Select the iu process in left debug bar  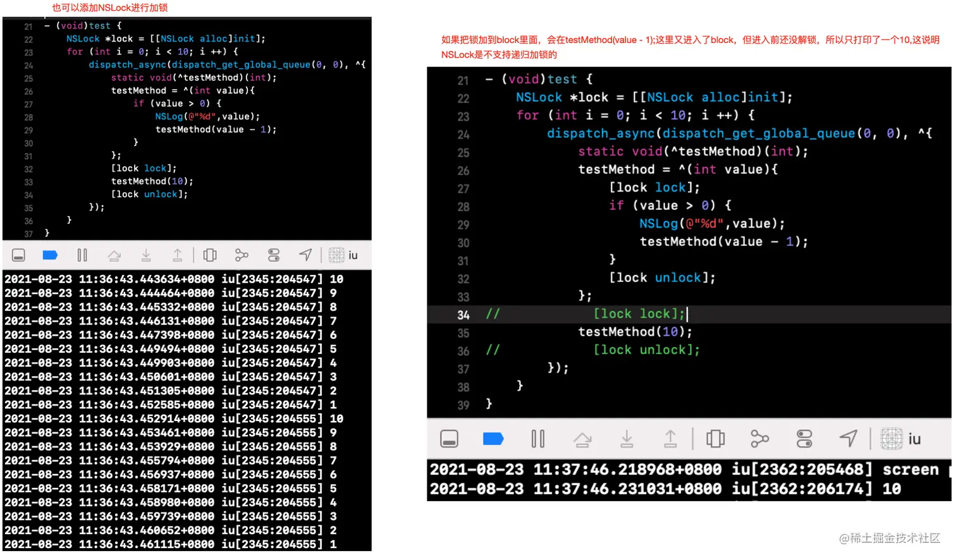(344, 255)
